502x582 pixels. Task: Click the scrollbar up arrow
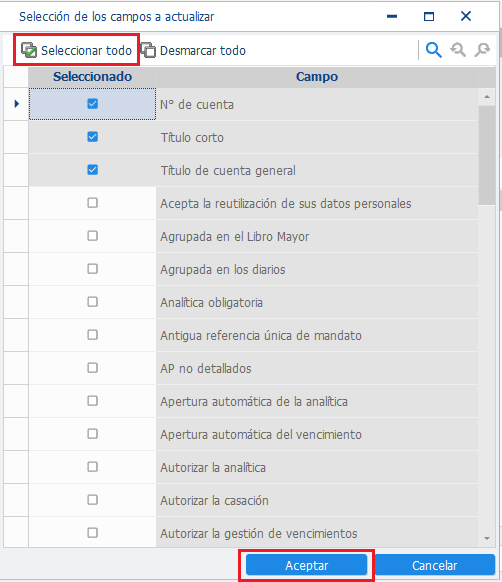[487, 97]
